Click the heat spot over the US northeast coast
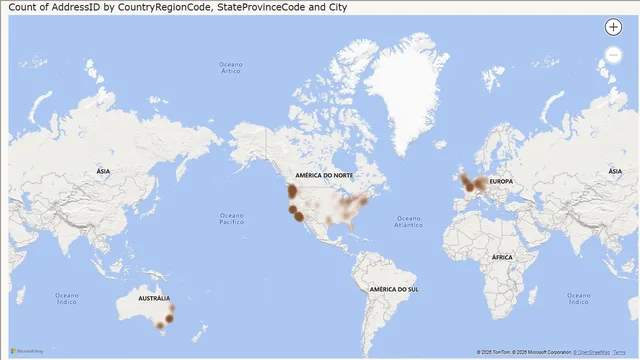The image size is (640, 360). [363, 200]
